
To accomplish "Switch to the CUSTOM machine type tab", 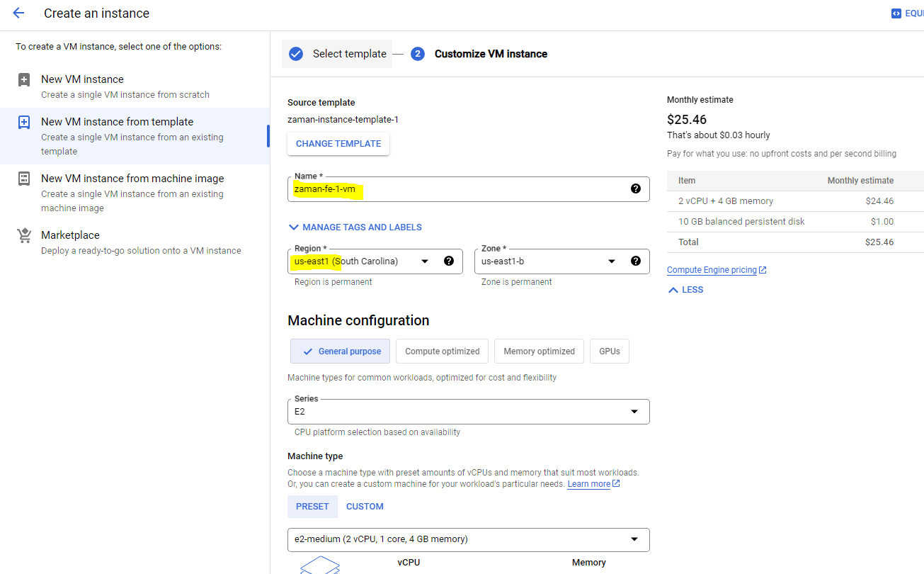I will [x=365, y=507].
